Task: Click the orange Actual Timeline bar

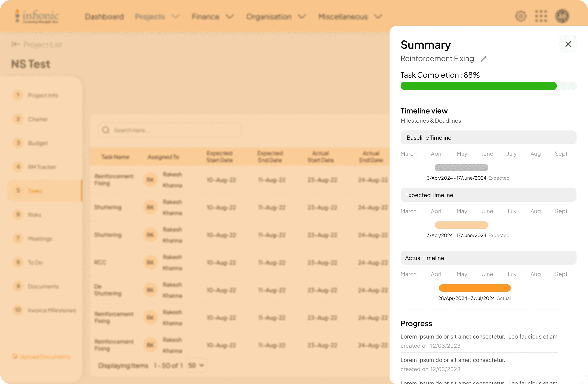Action: pos(474,288)
